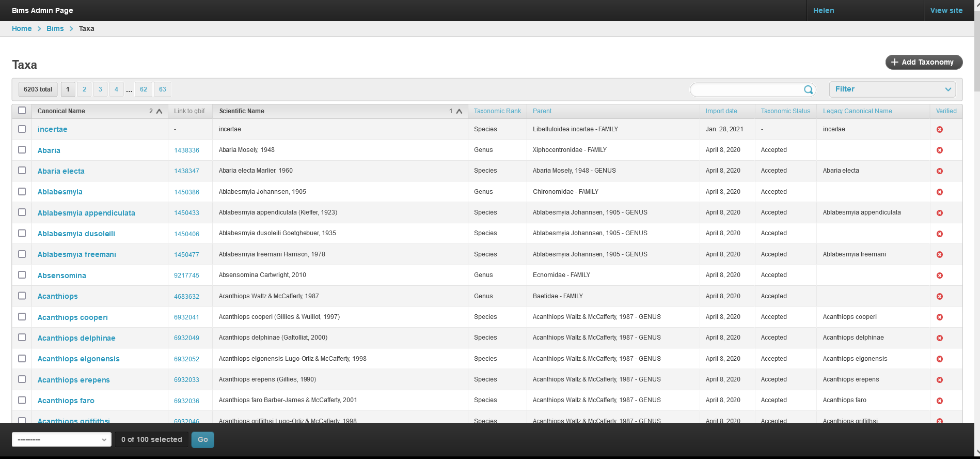This screenshot has height=459, width=980.
Task: Open gbif link 6932033
Action: [x=186, y=380]
